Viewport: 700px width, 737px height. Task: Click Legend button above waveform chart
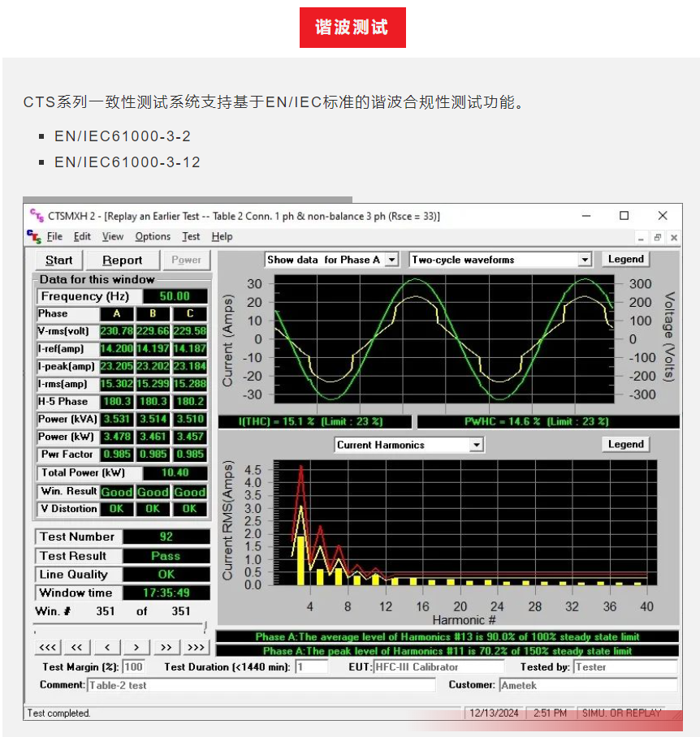(625, 259)
